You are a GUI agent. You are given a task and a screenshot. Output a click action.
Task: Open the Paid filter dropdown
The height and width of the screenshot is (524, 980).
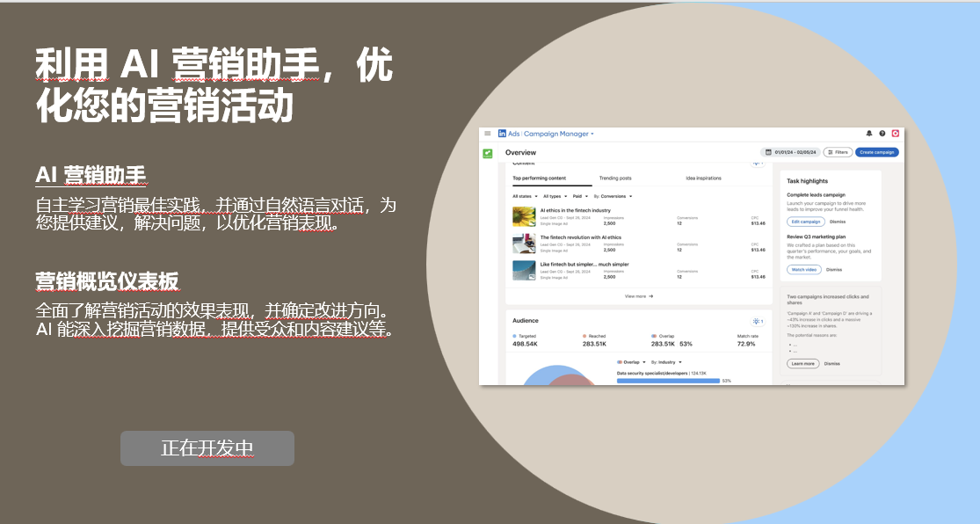581,196
